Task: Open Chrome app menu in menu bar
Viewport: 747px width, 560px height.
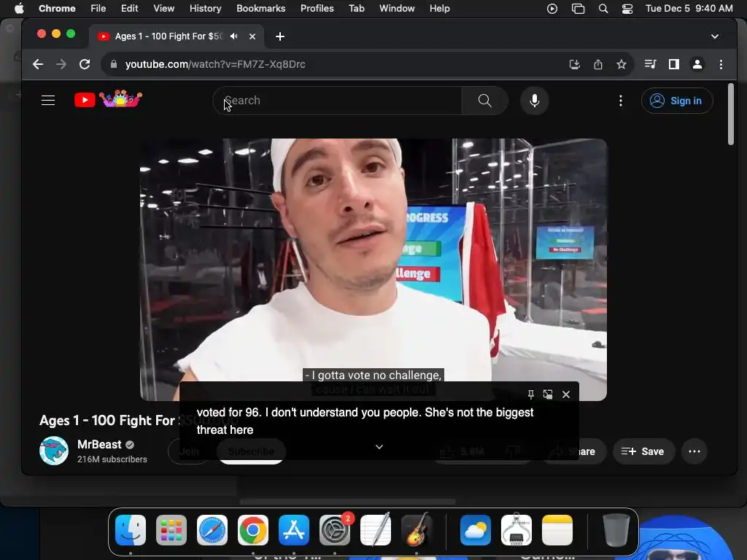Action: pyautogui.click(x=57, y=8)
